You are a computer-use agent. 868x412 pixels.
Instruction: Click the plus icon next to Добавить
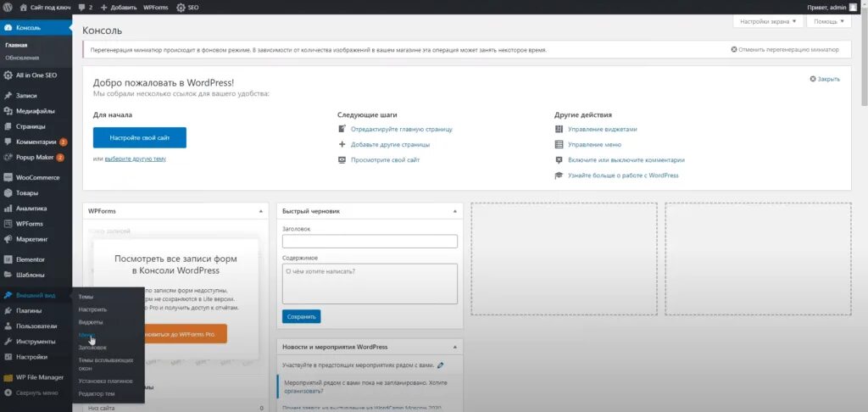click(x=103, y=8)
